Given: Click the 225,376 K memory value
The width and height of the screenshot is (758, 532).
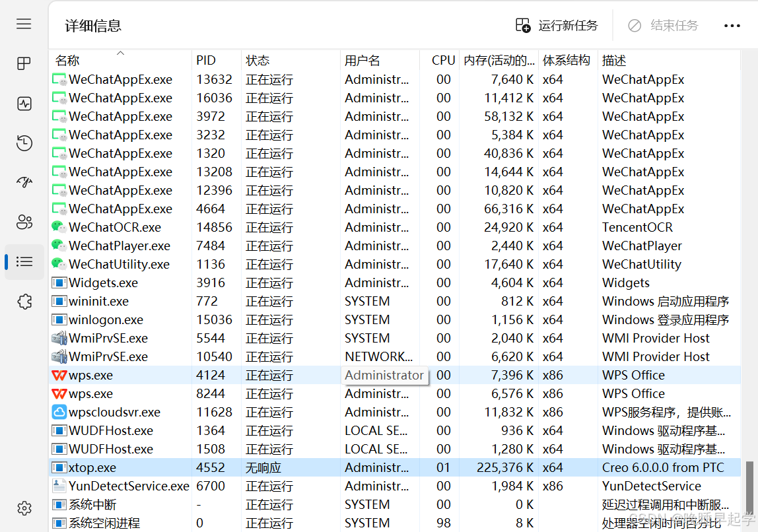Looking at the screenshot, I should pos(505,468).
